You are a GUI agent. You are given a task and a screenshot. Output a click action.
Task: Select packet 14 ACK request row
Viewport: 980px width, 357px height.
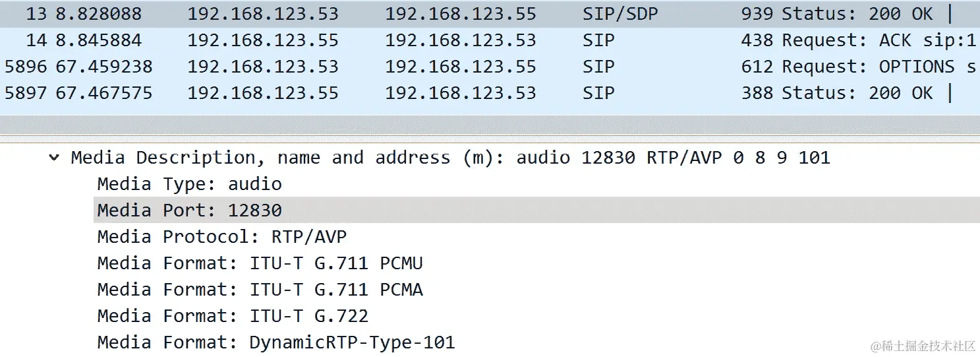coord(490,40)
